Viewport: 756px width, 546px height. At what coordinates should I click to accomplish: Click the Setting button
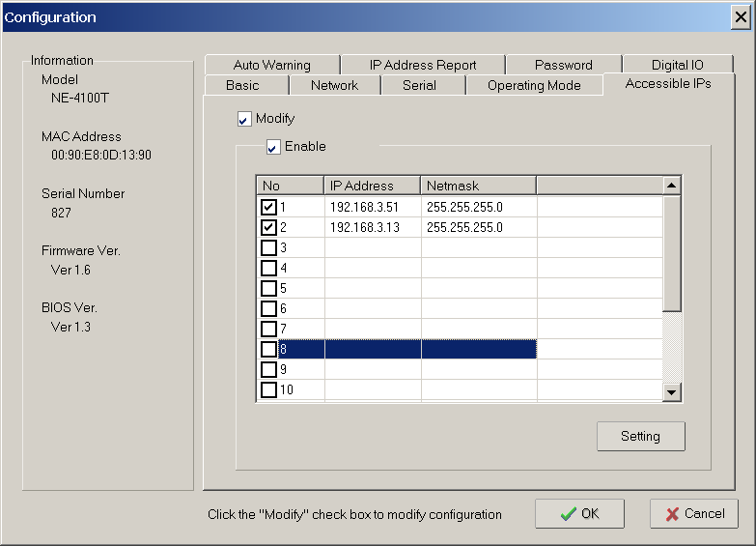pos(641,437)
